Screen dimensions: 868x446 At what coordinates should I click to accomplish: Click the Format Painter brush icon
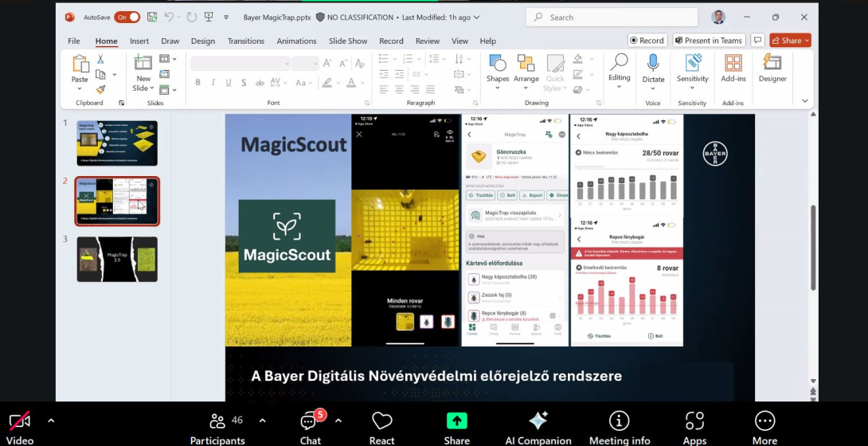(x=101, y=89)
